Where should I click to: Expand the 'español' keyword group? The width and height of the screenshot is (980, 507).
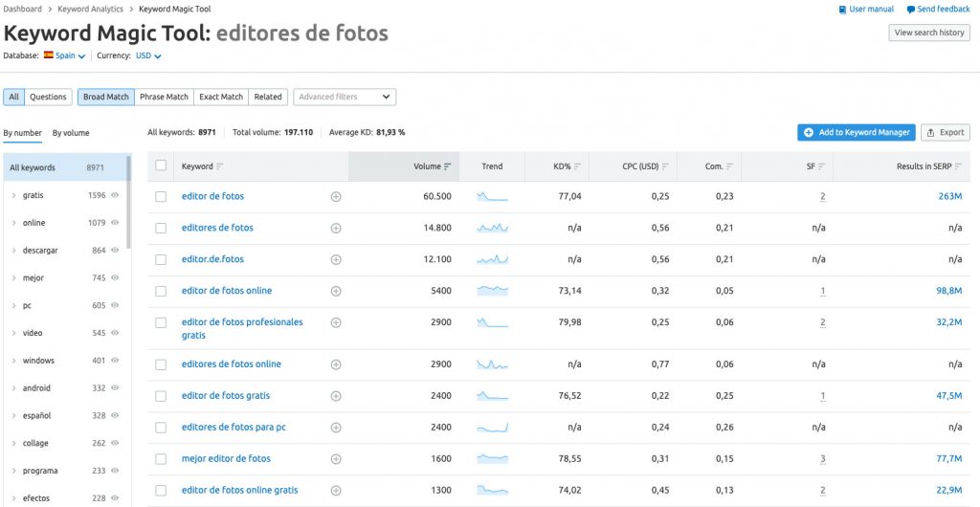point(13,415)
